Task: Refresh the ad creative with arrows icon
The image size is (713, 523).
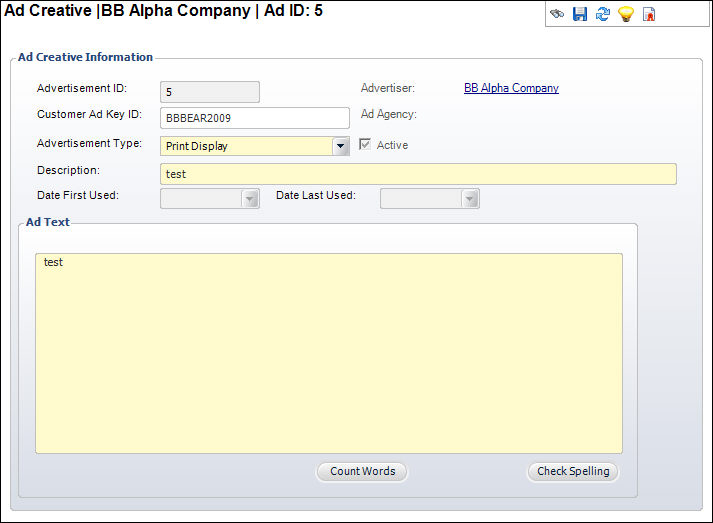Action: click(x=602, y=15)
